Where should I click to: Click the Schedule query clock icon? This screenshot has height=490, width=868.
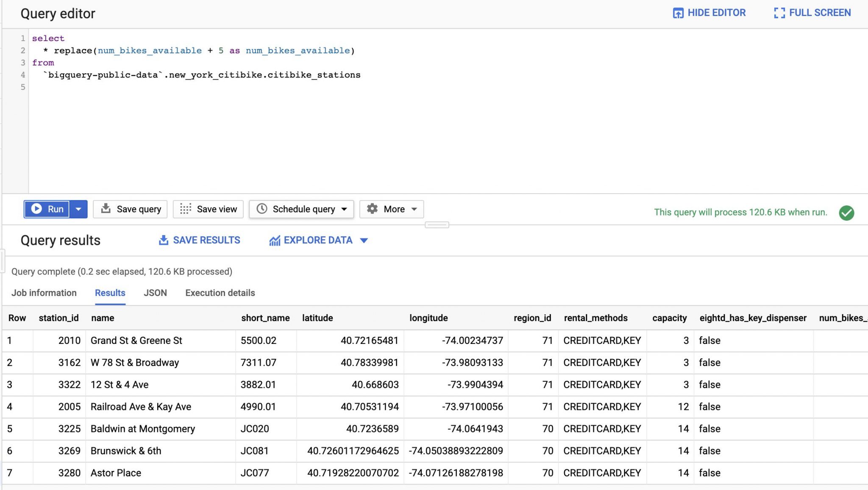tap(262, 209)
